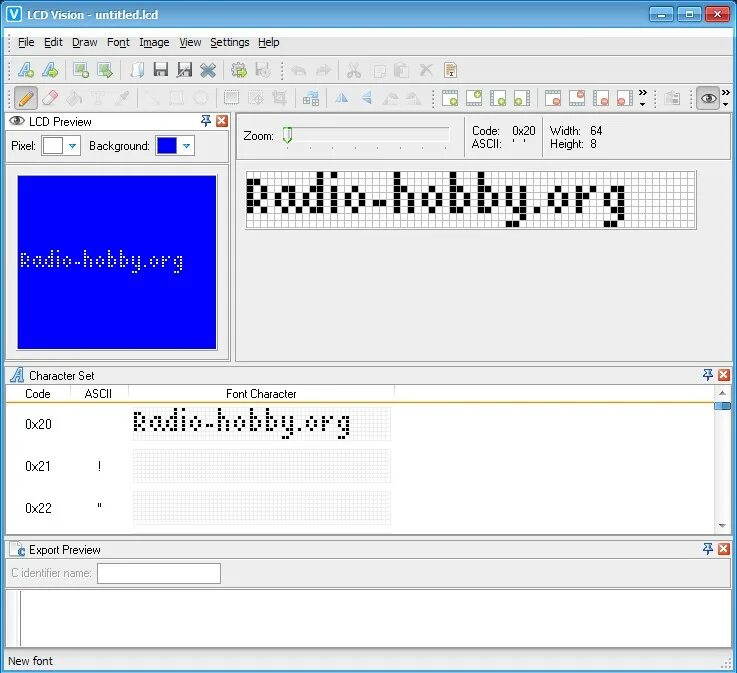Viewport: 737px width, 673px height.
Task: Click the Character Set scroll up arrow
Action: [722, 393]
